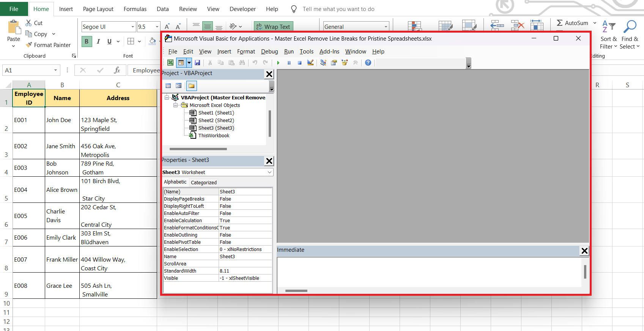Open the Borders dropdown arrow
644x331 pixels.
point(139,41)
